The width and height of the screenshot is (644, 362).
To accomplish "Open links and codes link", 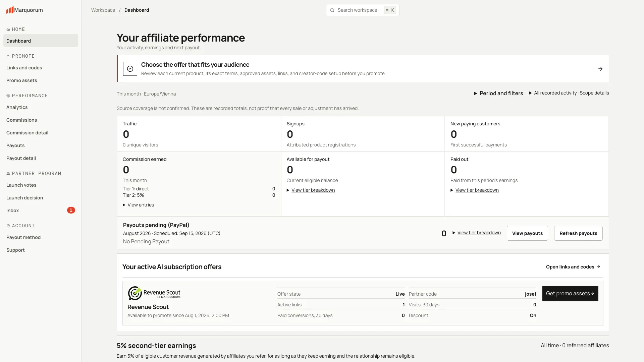I will pyautogui.click(x=573, y=267).
